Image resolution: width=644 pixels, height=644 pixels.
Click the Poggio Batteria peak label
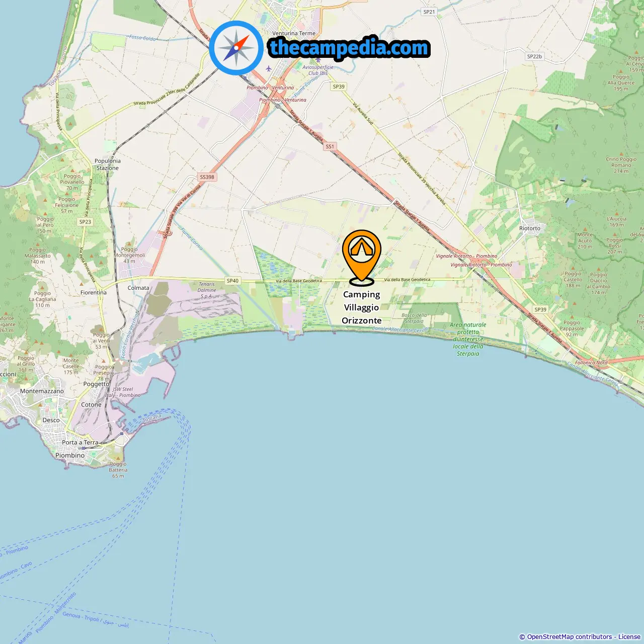point(118,470)
